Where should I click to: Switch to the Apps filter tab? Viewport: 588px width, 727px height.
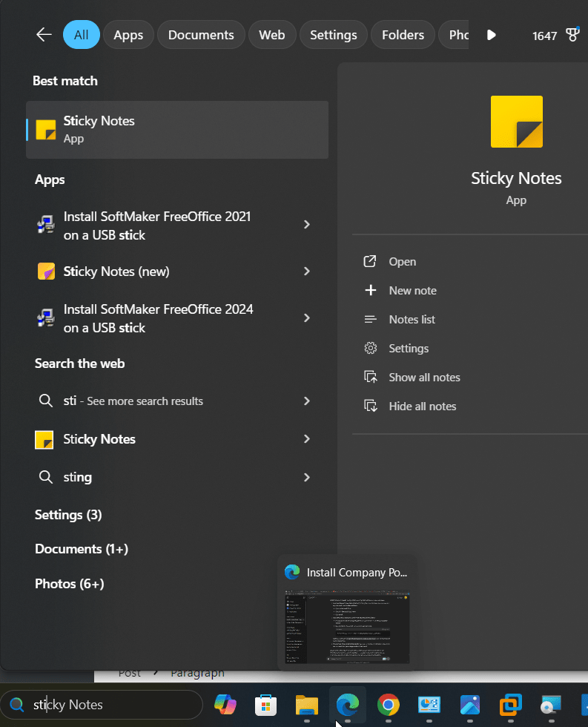coord(128,35)
